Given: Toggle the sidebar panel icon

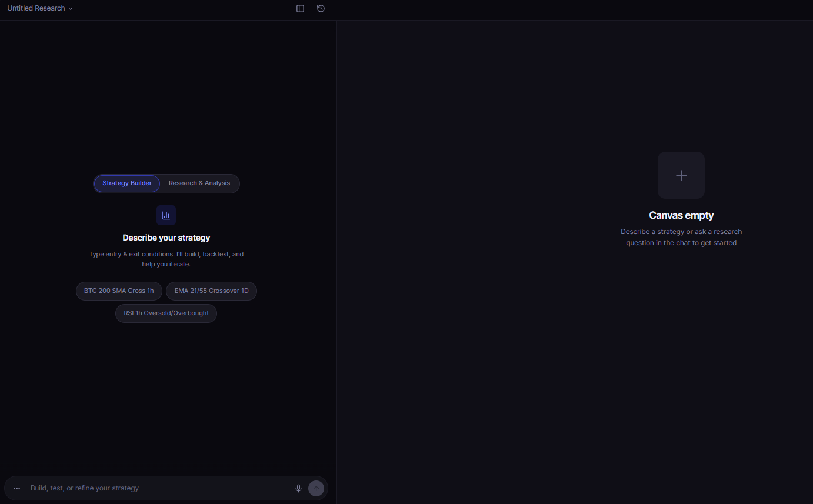Looking at the screenshot, I should [x=300, y=9].
